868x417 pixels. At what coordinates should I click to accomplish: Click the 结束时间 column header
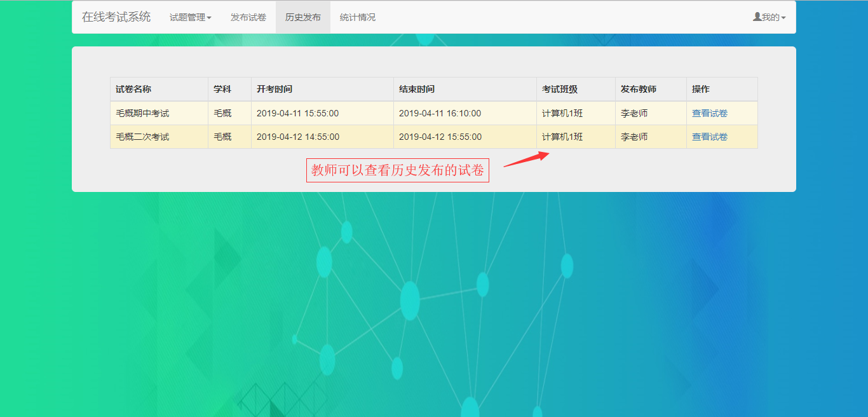tap(465, 89)
